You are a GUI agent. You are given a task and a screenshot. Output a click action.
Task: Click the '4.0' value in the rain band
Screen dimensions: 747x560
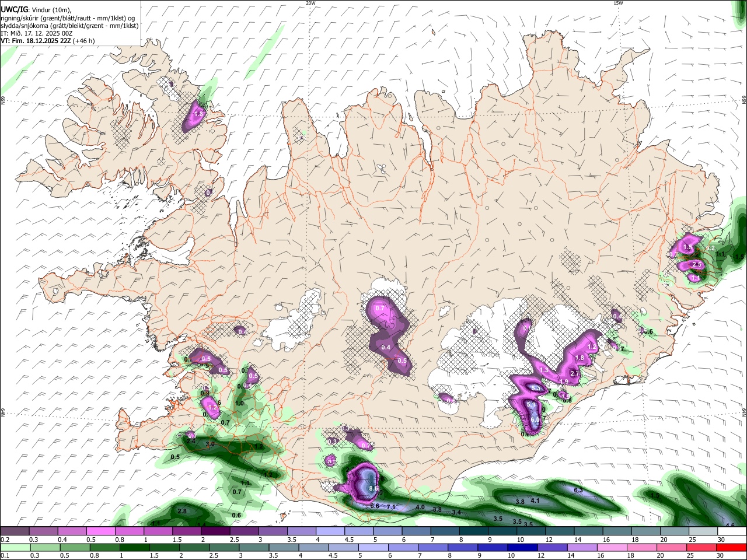[x=420, y=508]
